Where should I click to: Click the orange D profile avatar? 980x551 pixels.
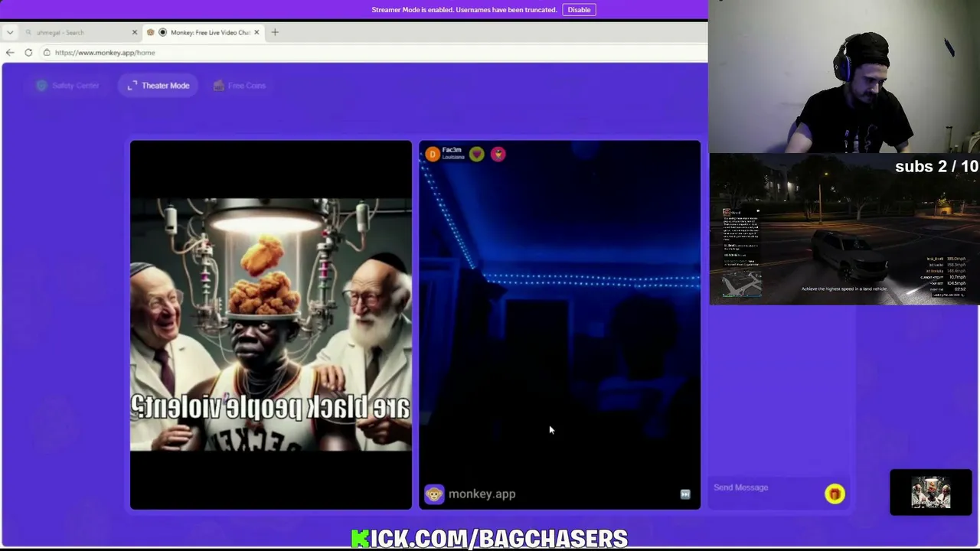click(433, 155)
